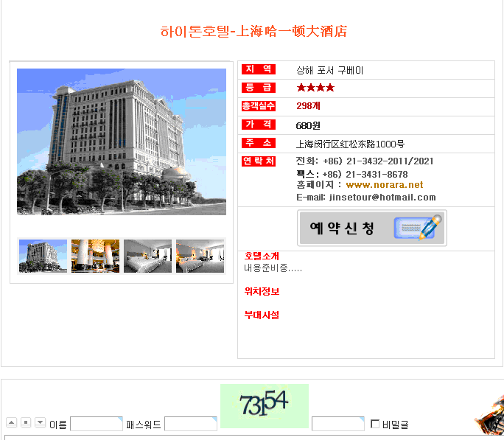Select the hotel lobby thumbnail
The height and width of the screenshot is (440, 504).
pos(95,256)
